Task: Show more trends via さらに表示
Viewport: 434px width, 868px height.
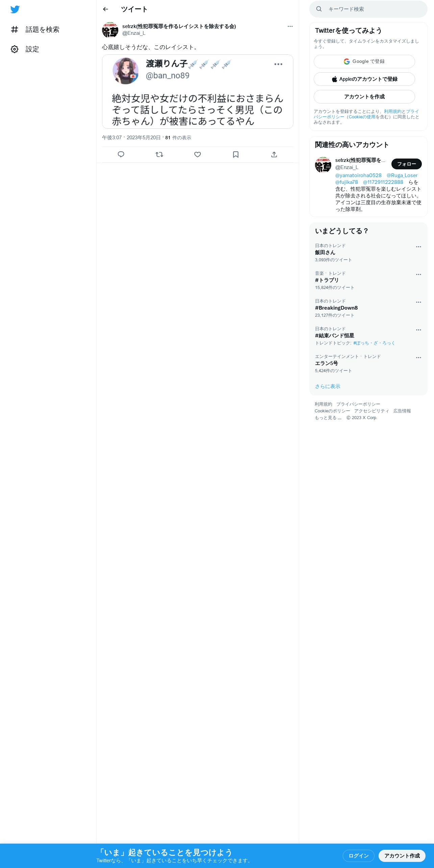Action: 328,386
